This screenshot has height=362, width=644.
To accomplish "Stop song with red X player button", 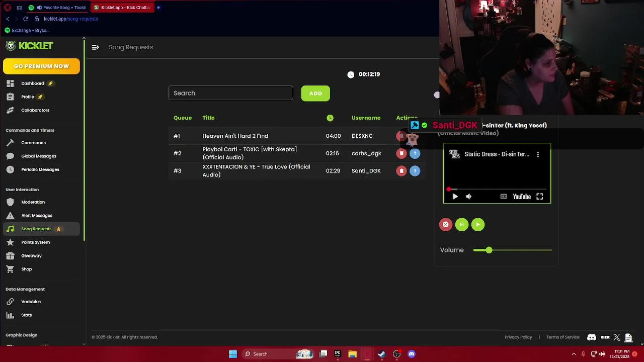I will (x=446, y=225).
